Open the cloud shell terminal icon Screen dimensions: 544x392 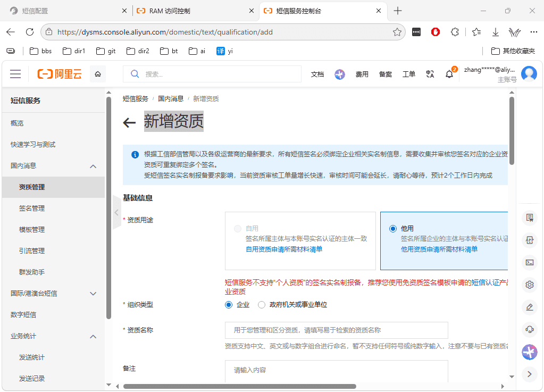pyautogui.click(x=530, y=262)
